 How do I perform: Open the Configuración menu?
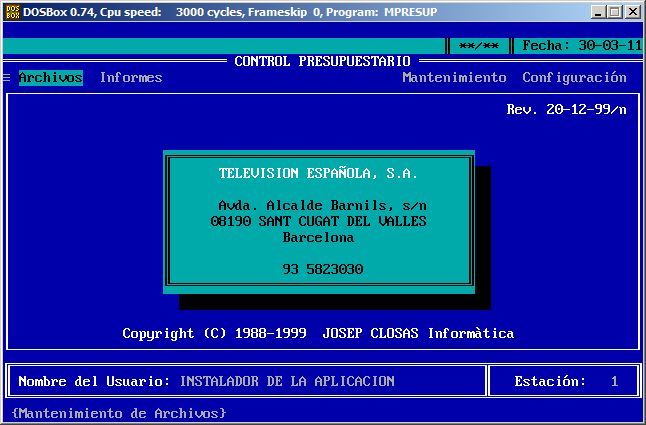click(x=574, y=78)
